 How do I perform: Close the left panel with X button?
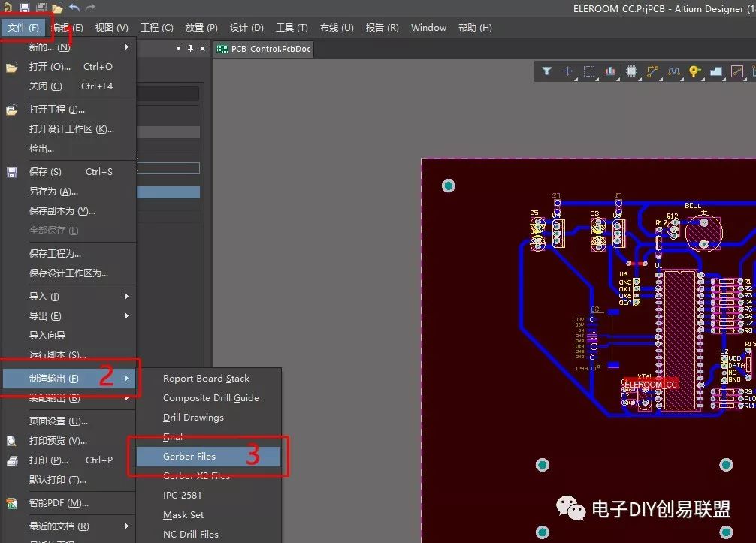click(x=202, y=48)
